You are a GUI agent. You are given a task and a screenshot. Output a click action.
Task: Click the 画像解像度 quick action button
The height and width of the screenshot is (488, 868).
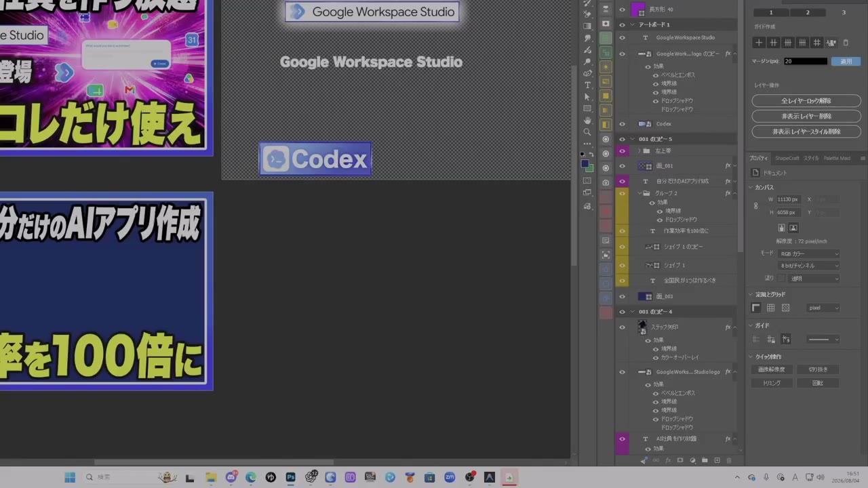pyautogui.click(x=771, y=369)
